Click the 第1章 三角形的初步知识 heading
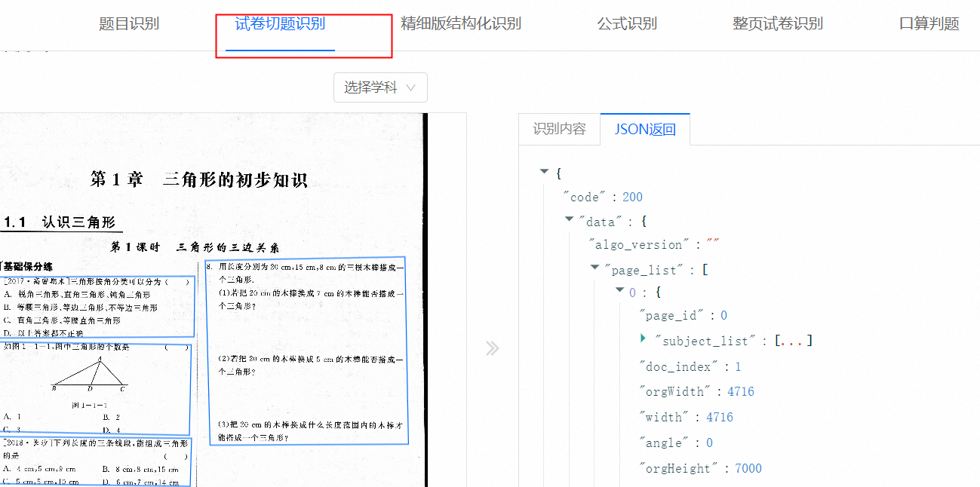980x487 pixels. 199,180
